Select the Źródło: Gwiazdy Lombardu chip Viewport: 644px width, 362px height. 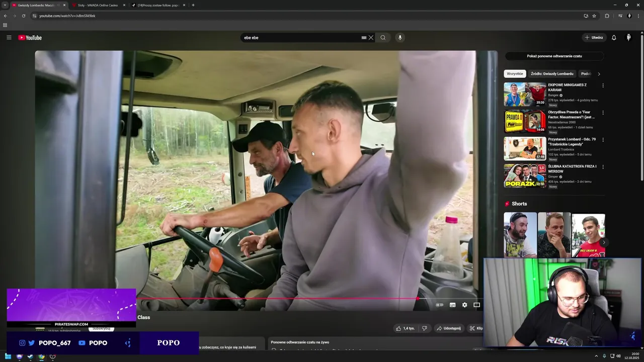coord(552,74)
